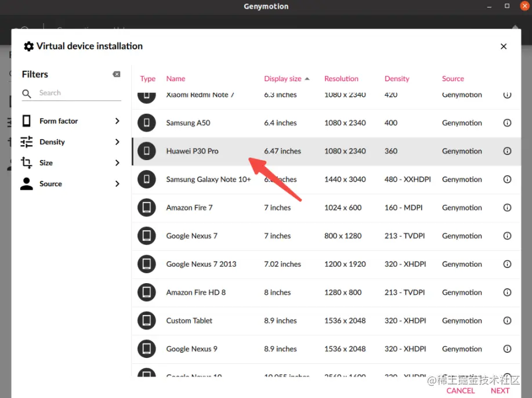The height and width of the screenshot is (398, 532).
Task: Sort devices by Name column
Action: [x=176, y=79]
